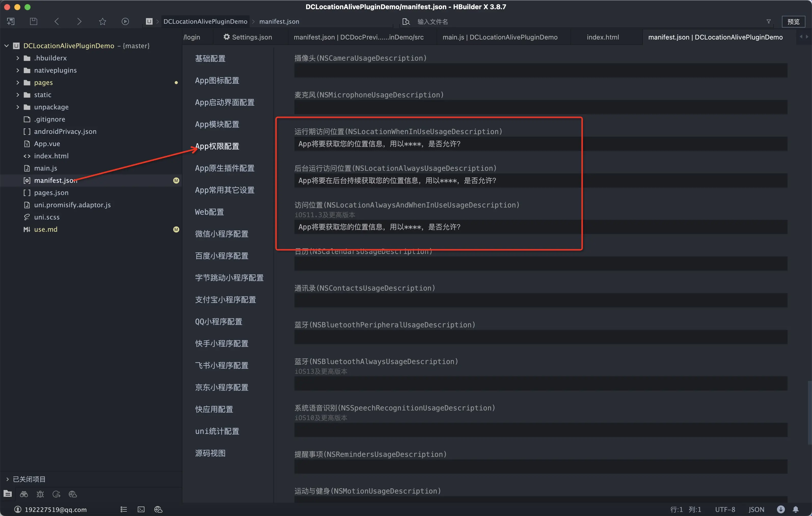Click the bug debug icon in bottom bar
Screen dimensions: 812x516
pos(40,494)
